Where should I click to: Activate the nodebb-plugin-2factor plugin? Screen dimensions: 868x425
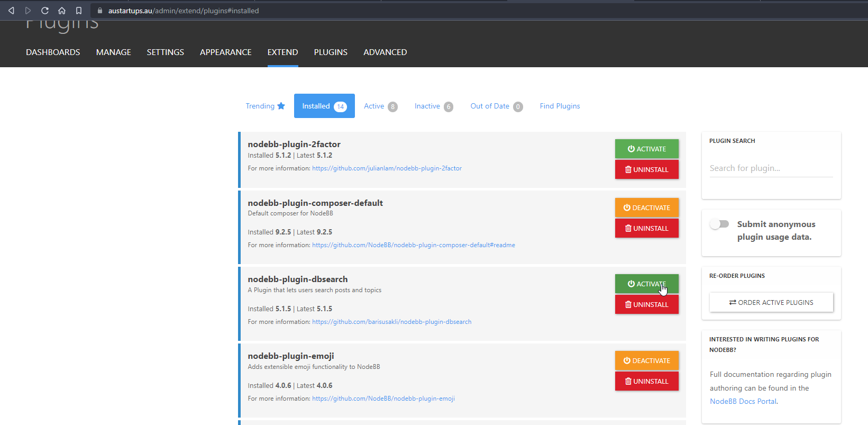[646, 149]
